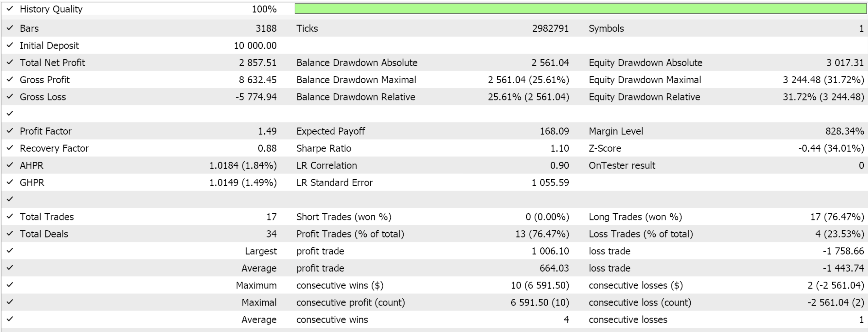The image size is (868, 332).
Task: Select the Recovery Factor value 0.88
Action: (x=267, y=149)
